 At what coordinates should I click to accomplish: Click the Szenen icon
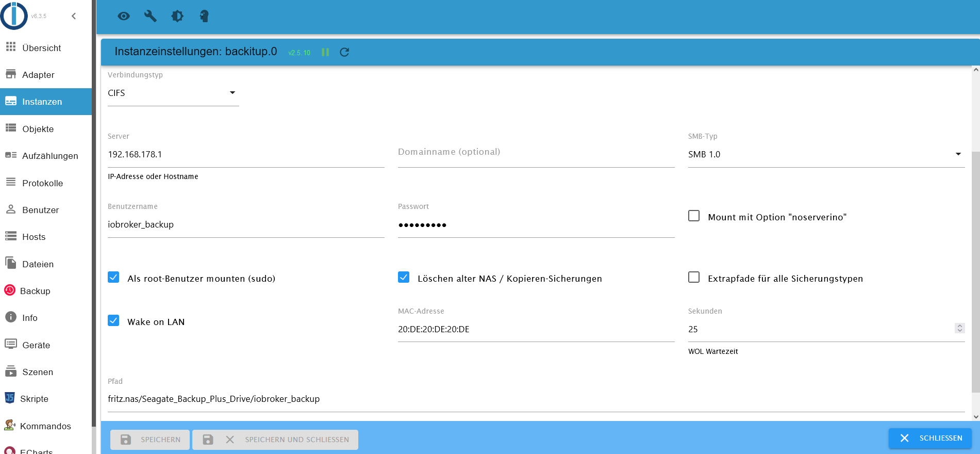(x=11, y=371)
